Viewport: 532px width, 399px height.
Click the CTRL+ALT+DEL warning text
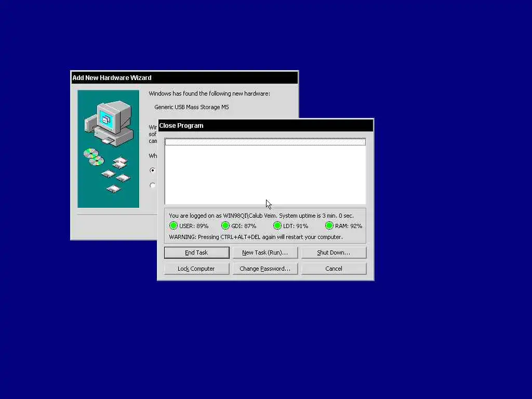click(x=256, y=237)
